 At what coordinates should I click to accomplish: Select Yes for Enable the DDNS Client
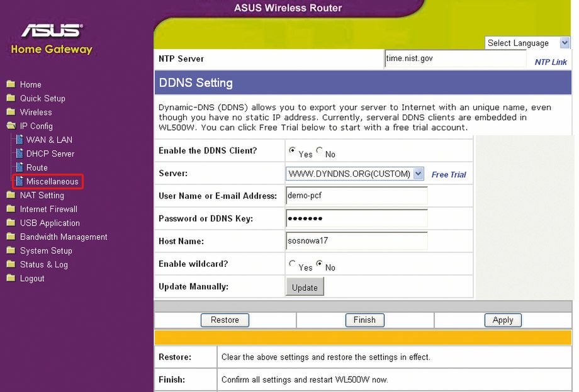(x=292, y=150)
